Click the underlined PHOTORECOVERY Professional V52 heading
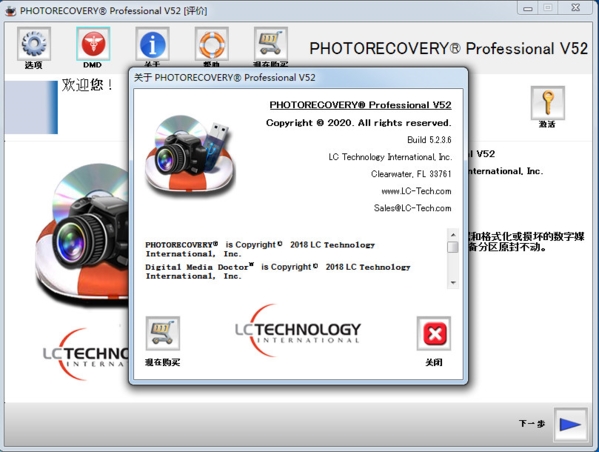599x452 pixels. [360, 105]
